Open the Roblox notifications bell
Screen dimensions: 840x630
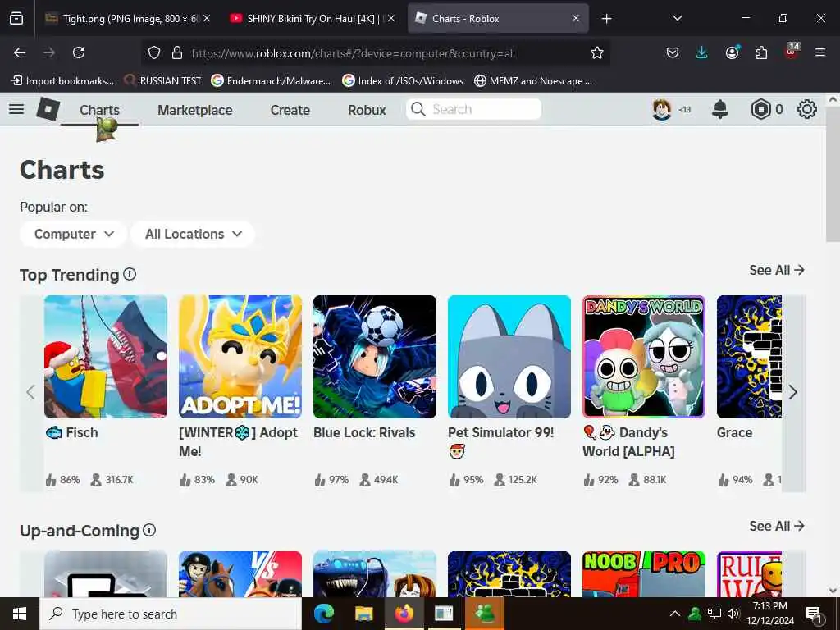click(720, 109)
